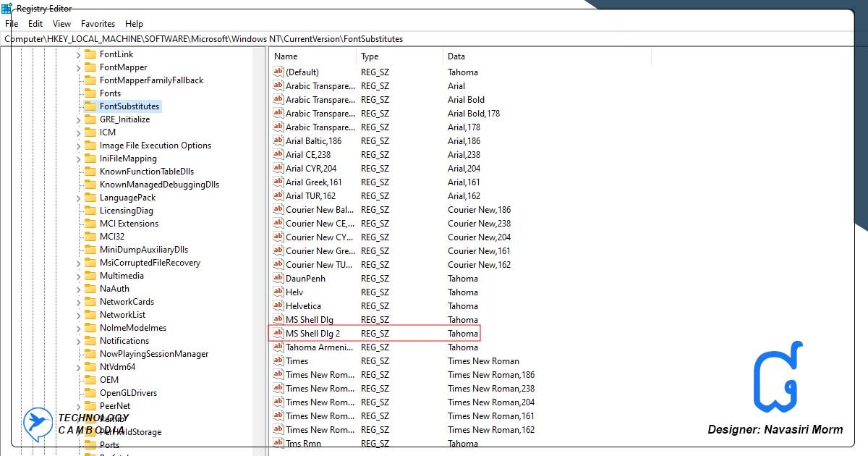Expand the Multimedia key
Screen dimensions: 868x456
79,276
